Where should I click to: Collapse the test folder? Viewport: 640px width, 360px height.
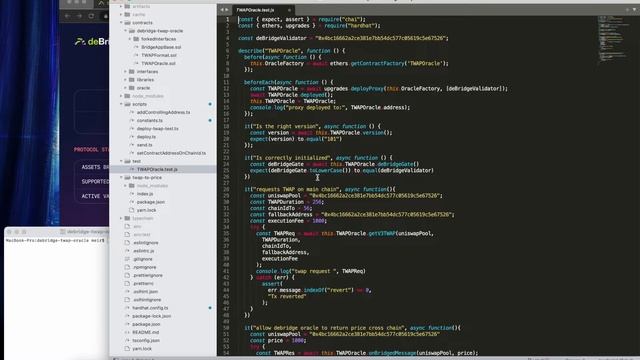[121, 161]
